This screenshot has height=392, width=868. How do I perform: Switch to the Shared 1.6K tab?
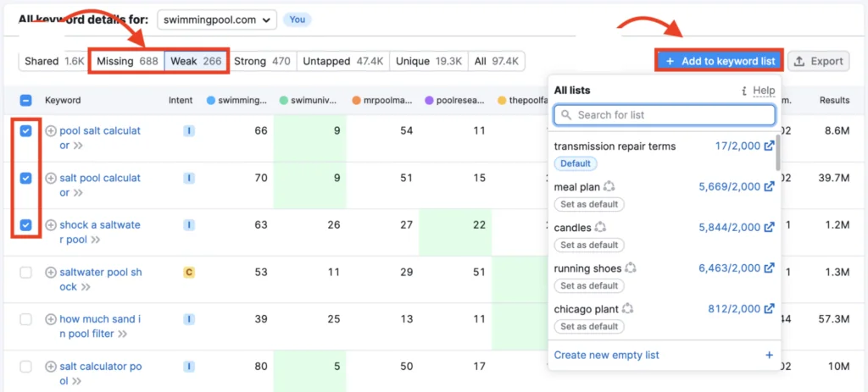[54, 61]
